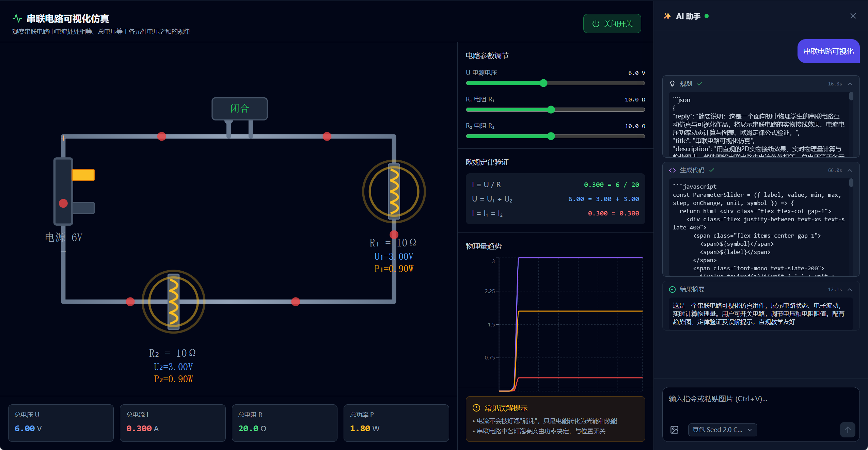Screen dimensions: 868x450
Task: Collapse the 结果摘要 section chevron
Action: (x=850, y=289)
